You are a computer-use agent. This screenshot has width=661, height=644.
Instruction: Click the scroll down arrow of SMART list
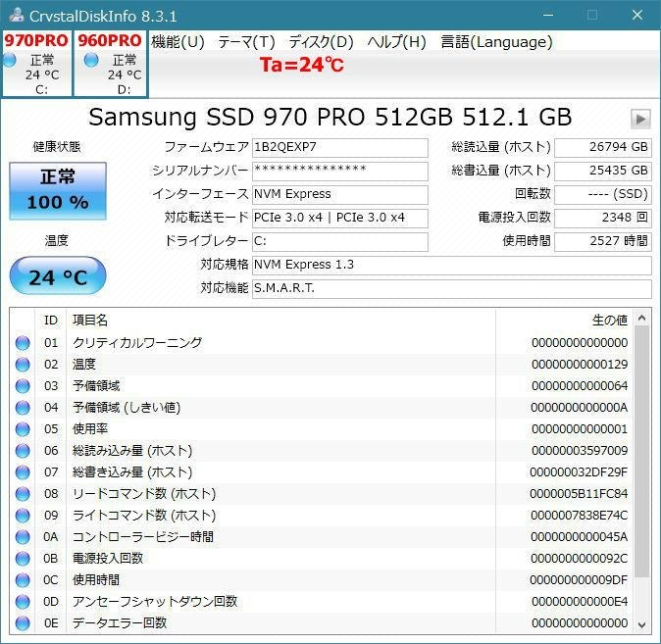(x=641, y=624)
